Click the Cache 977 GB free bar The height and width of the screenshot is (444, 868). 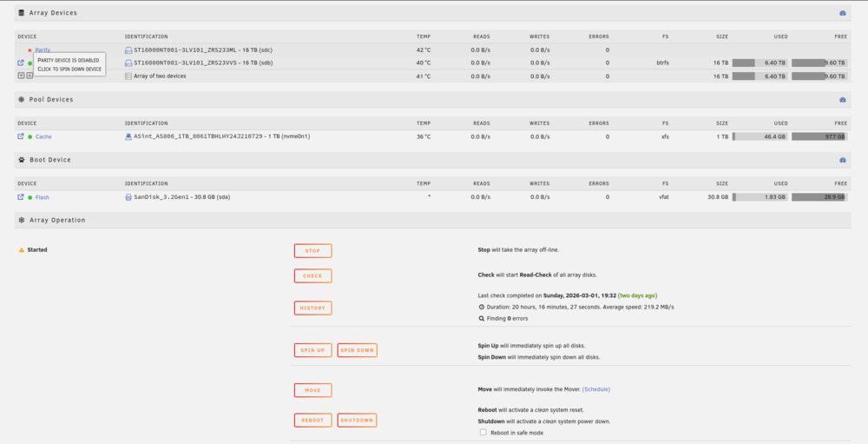pos(819,136)
